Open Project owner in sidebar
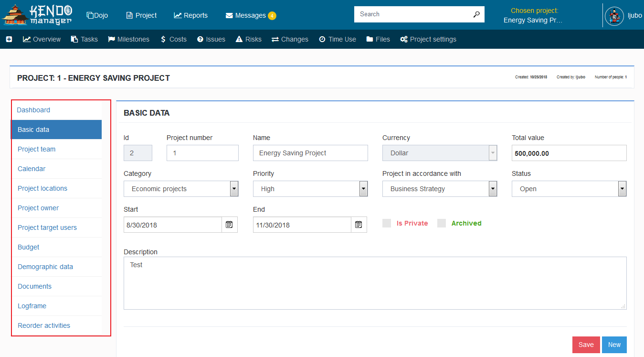Image resolution: width=644 pixels, height=357 pixels. coord(56,208)
